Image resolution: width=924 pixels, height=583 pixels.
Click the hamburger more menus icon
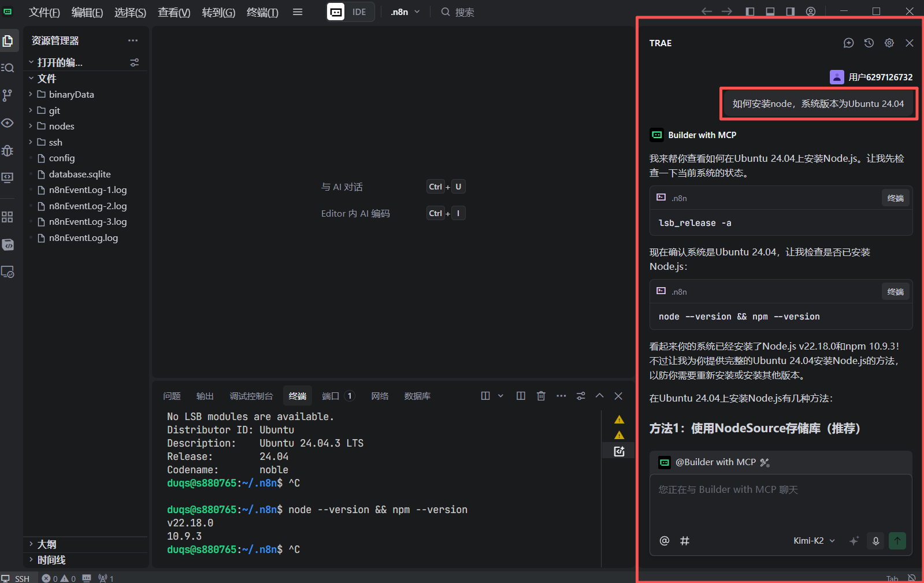pos(298,12)
